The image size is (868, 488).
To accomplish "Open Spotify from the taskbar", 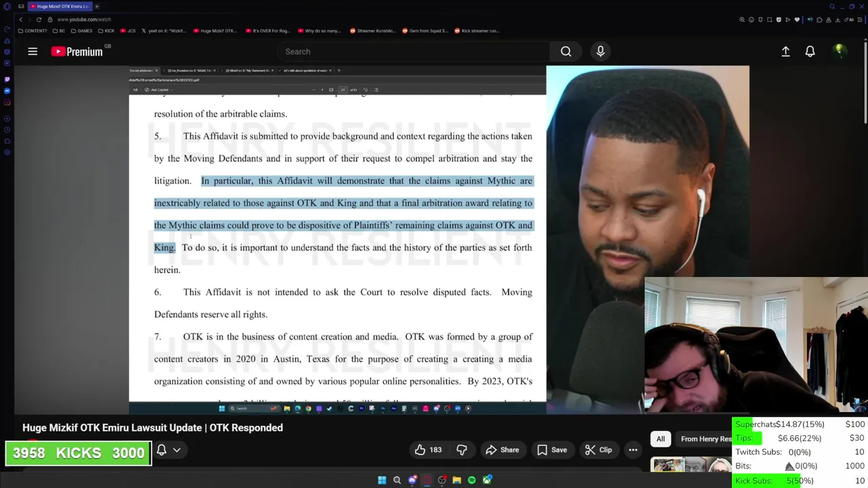I will [x=472, y=480].
